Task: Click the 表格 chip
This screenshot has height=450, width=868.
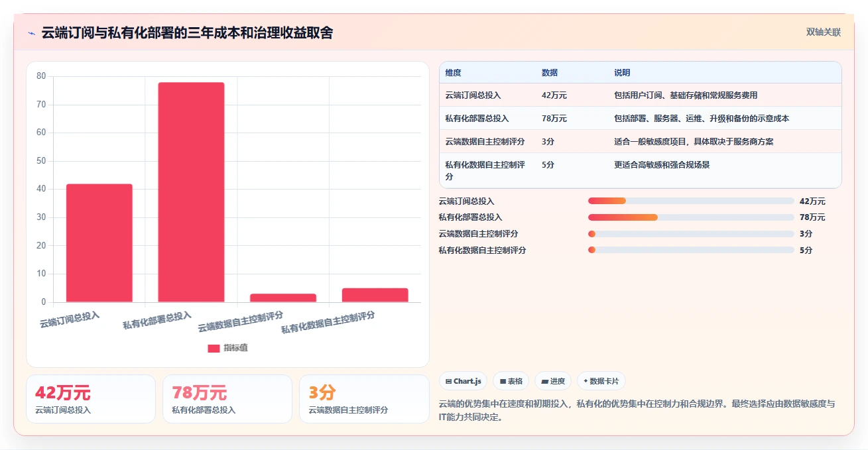Action: pyautogui.click(x=511, y=381)
